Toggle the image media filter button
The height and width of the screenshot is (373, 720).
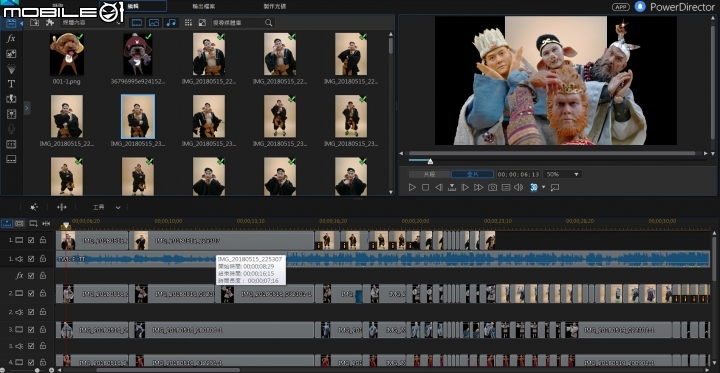click(154, 23)
